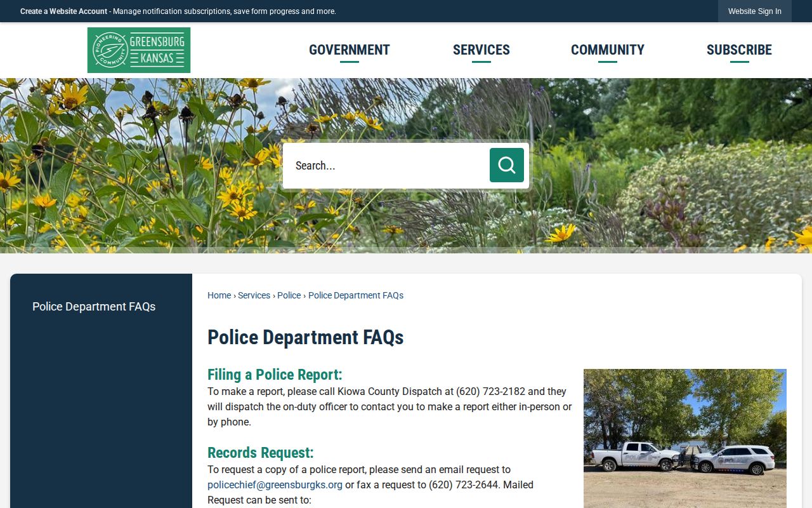Open the Services menu
812x508 pixels.
tap(481, 50)
